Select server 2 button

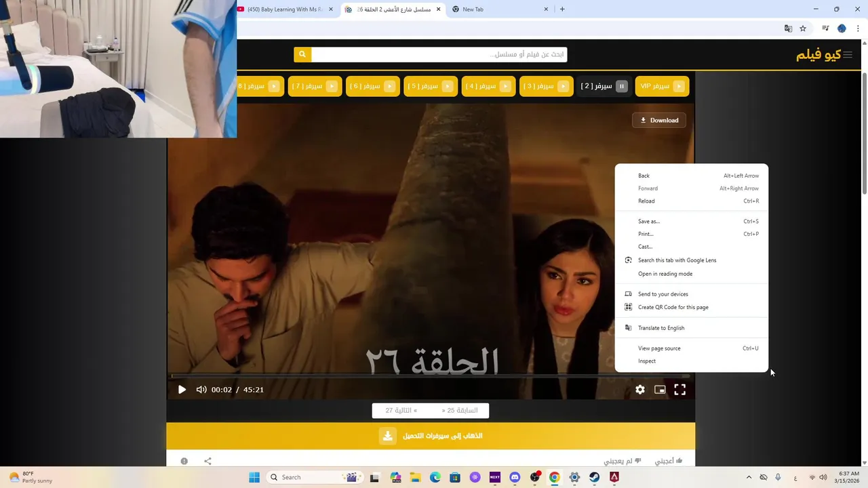click(604, 86)
